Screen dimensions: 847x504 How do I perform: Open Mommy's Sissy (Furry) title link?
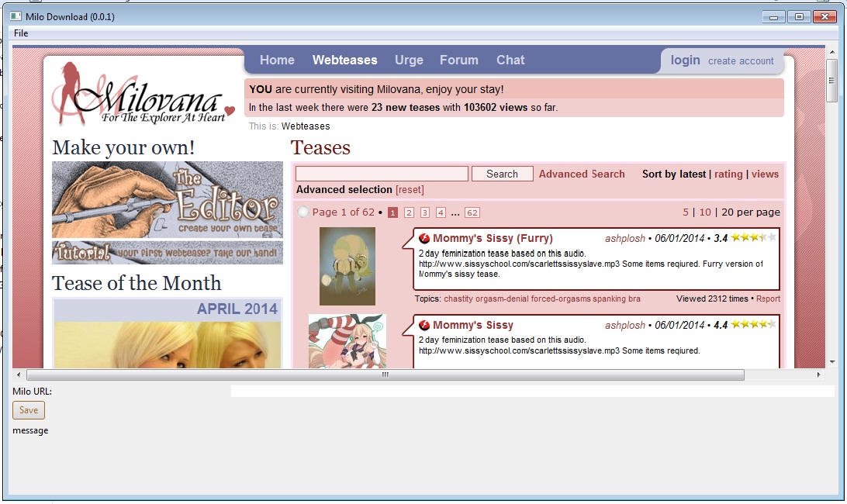[x=493, y=238]
